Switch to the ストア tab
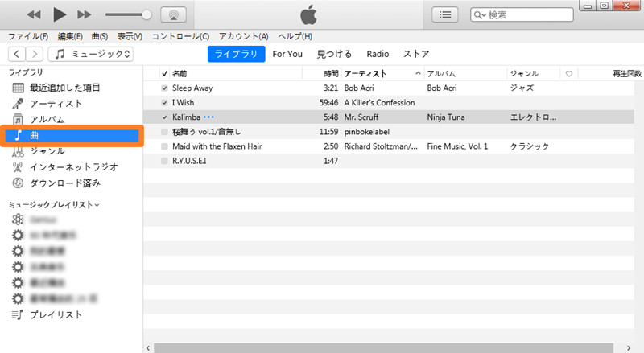 [x=416, y=54]
